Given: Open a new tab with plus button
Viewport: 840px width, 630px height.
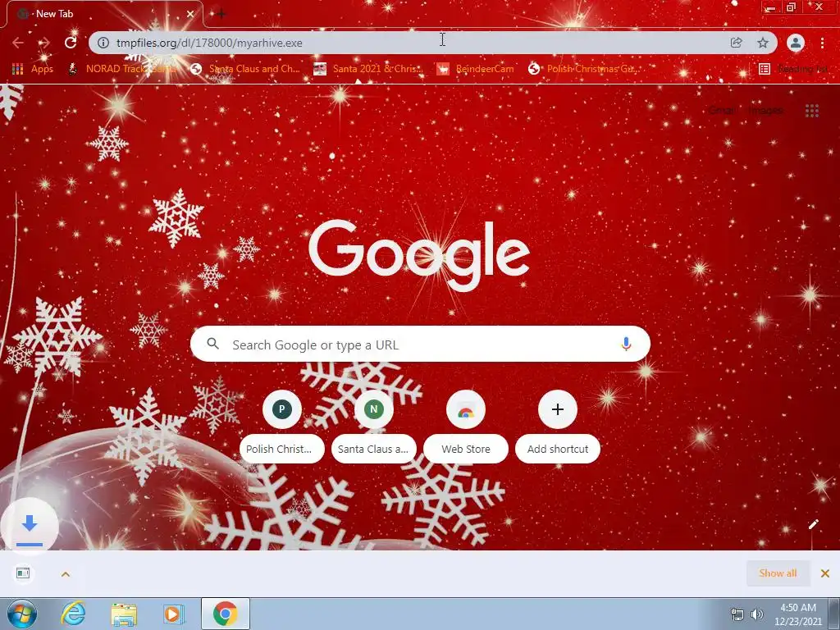Looking at the screenshot, I should 221,14.
